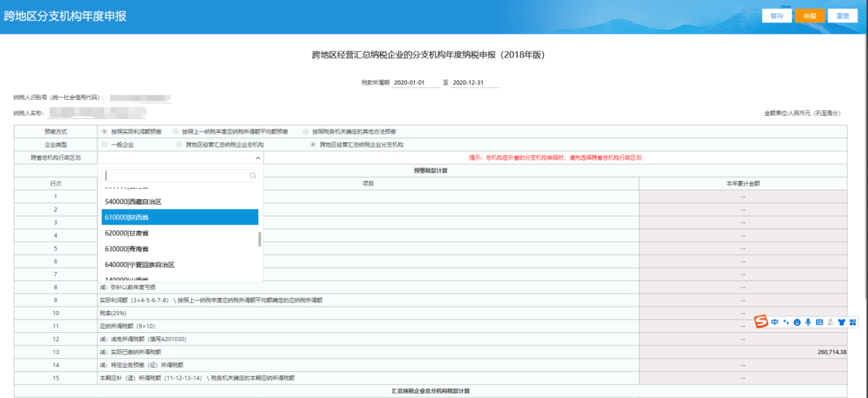Click the 暂存 save draft button
Viewport: 868px width, 398px height.
[777, 16]
